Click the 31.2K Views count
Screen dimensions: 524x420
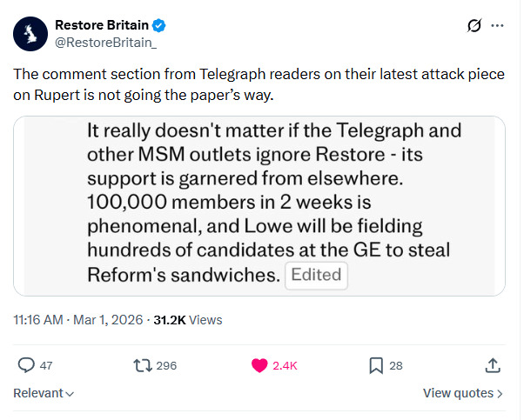click(x=188, y=320)
